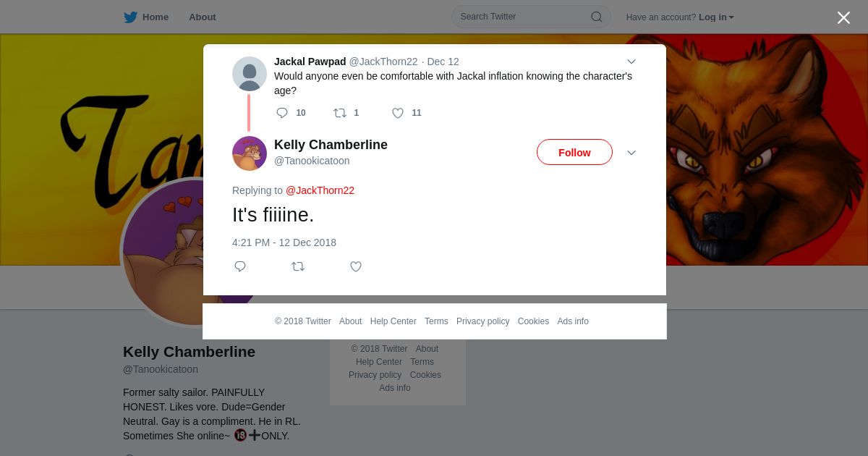
Task: Focus the Search Twitter input field
Action: click(521, 17)
